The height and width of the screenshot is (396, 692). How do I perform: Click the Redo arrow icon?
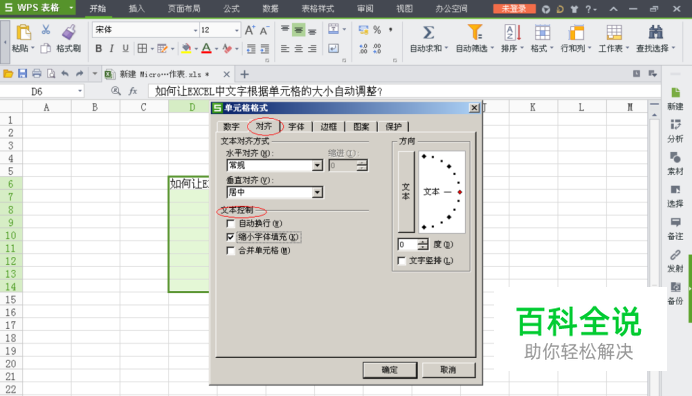79,74
